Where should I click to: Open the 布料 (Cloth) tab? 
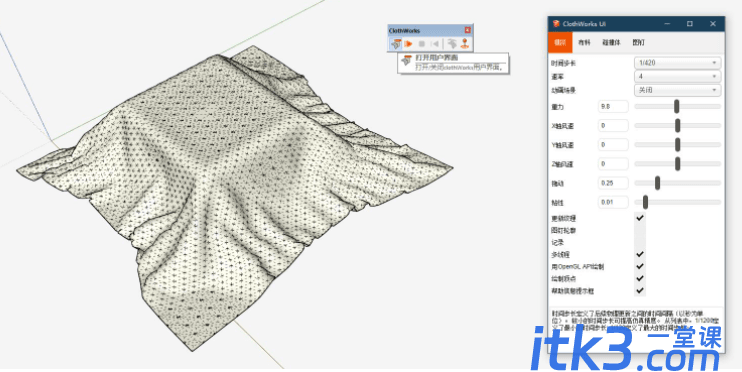click(584, 43)
